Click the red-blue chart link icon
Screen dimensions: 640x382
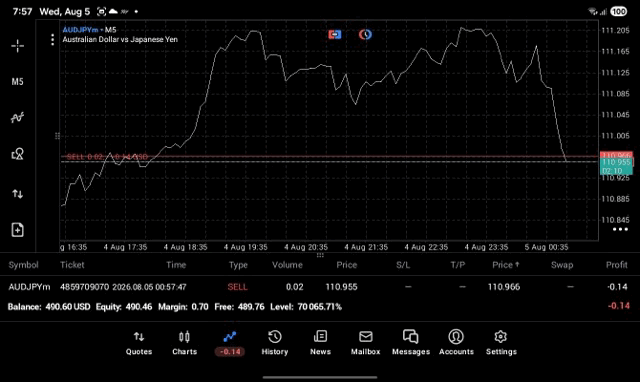pyautogui.click(x=335, y=35)
